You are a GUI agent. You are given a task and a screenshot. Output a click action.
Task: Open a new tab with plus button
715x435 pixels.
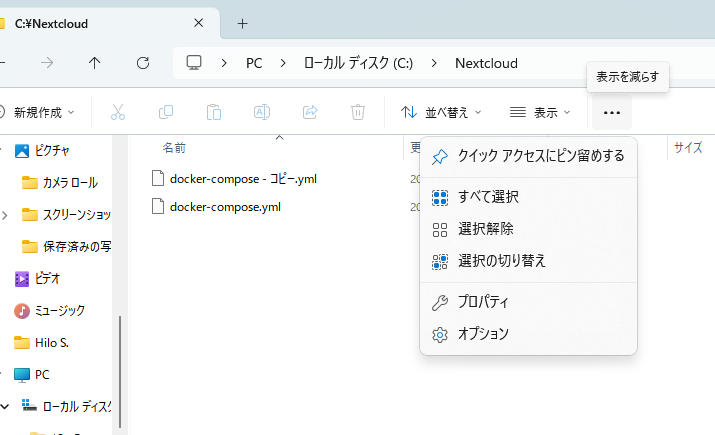tap(242, 22)
